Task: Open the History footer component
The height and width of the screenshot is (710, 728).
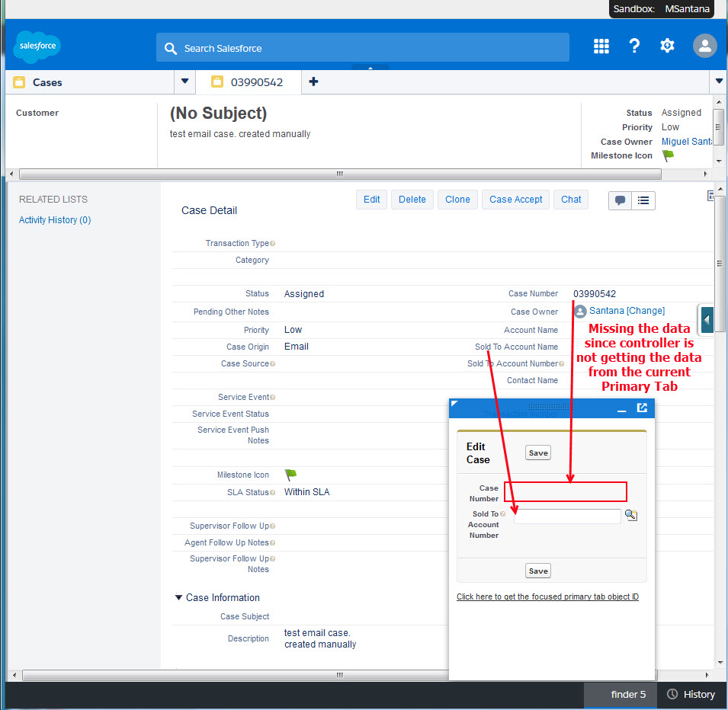Action: pos(691,694)
